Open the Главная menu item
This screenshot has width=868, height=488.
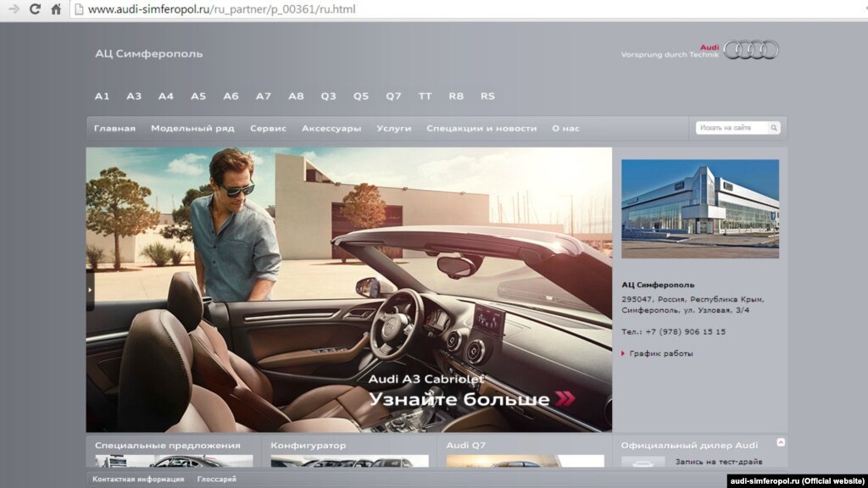coord(114,129)
